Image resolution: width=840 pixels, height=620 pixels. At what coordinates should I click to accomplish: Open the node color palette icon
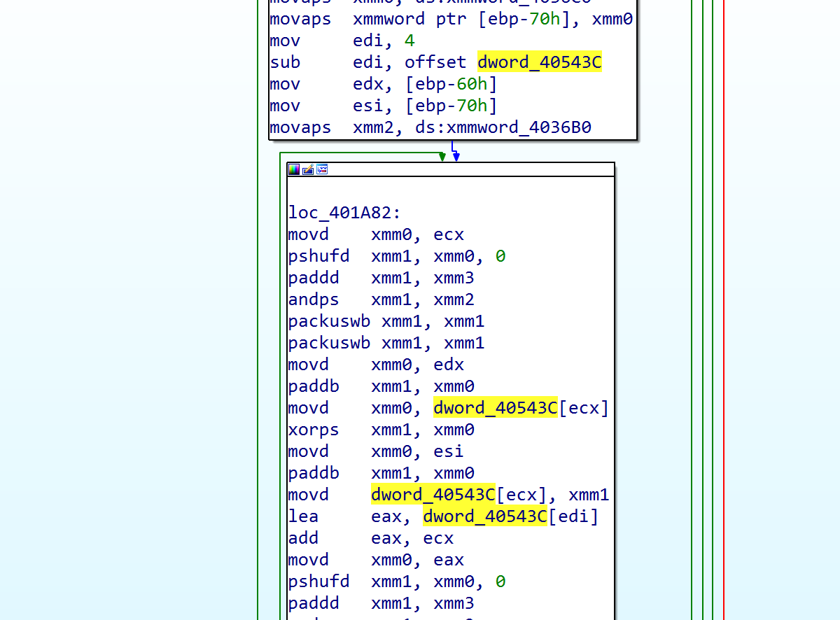[293, 169]
